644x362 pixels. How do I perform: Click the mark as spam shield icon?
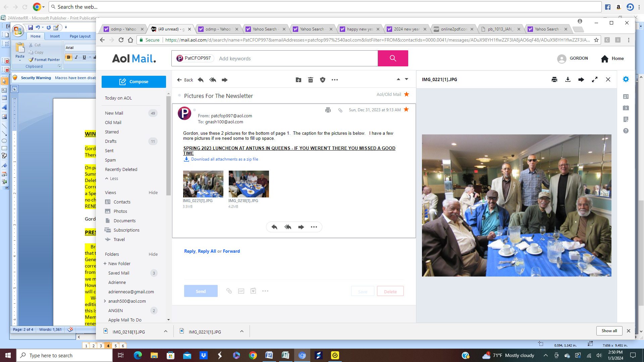point(323,80)
